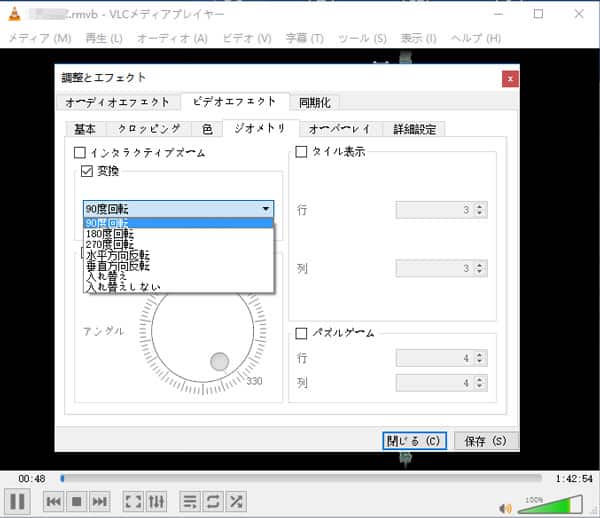Toggle loop repeat icon

pyautogui.click(x=213, y=501)
